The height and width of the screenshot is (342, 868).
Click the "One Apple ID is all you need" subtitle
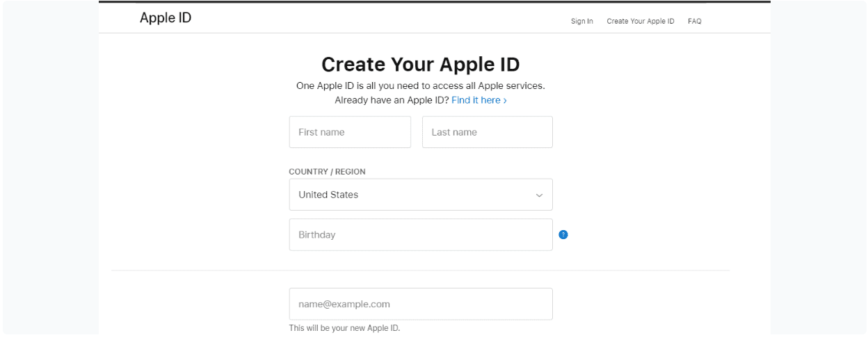click(420, 86)
